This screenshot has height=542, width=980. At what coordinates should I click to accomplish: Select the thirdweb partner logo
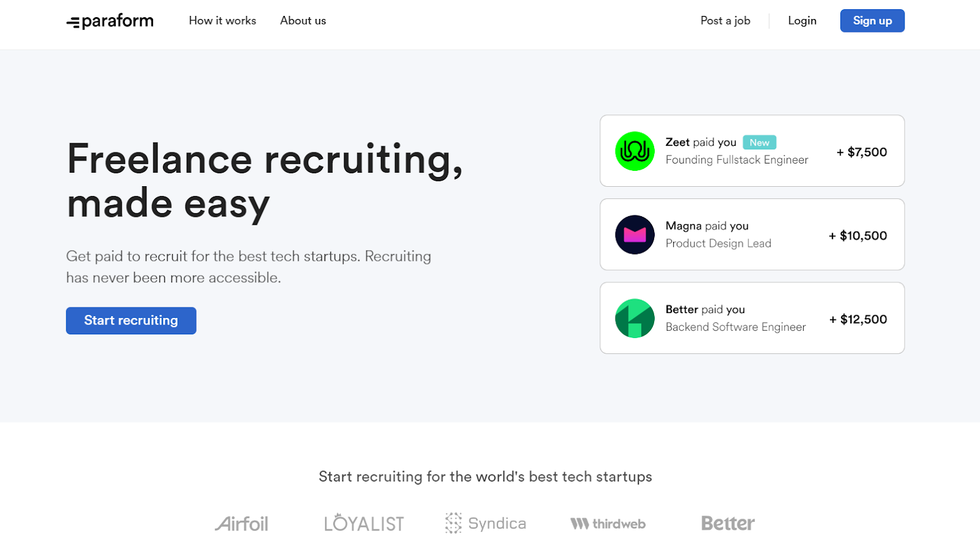pos(607,523)
